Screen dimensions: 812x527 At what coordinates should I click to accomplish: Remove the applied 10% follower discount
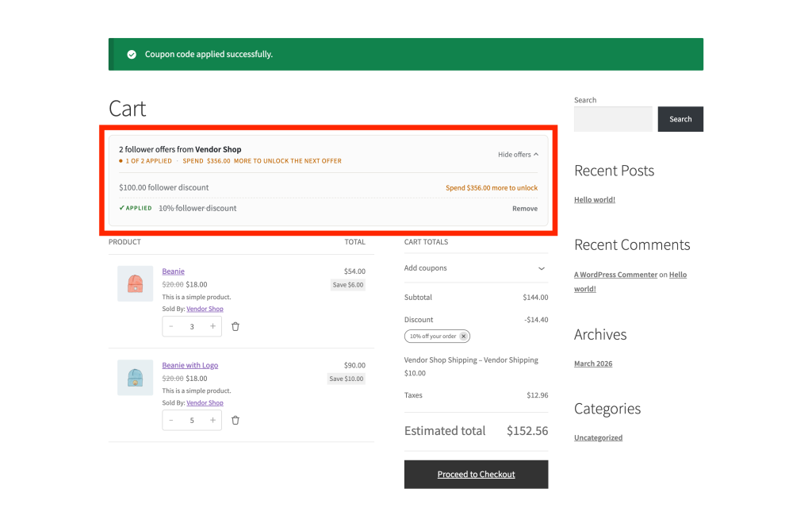point(525,208)
